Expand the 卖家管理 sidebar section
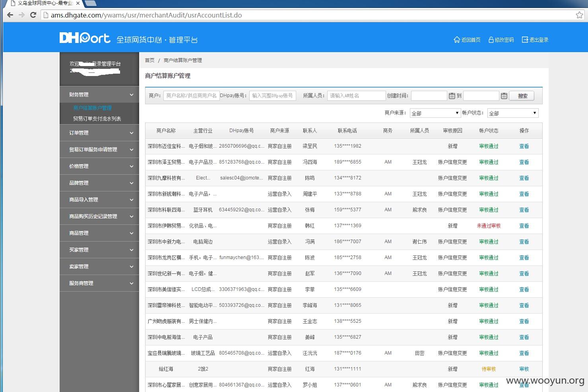The image size is (588, 392). click(x=99, y=267)
